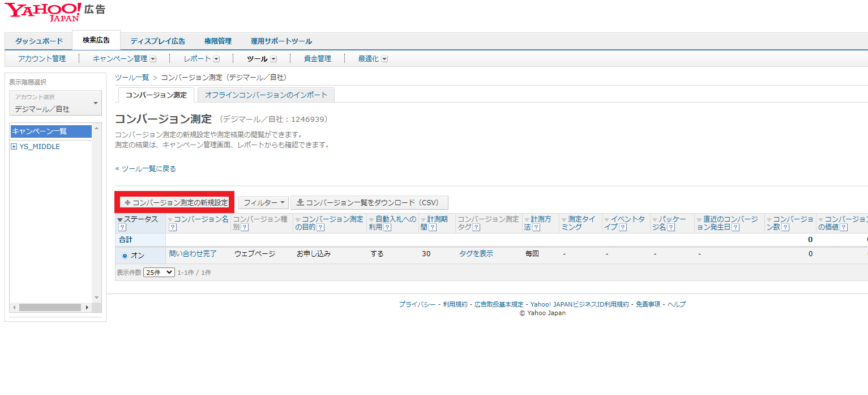Switch to the ダッシュボード tab
Screen dimensions: 868x395
click(39, 41)
